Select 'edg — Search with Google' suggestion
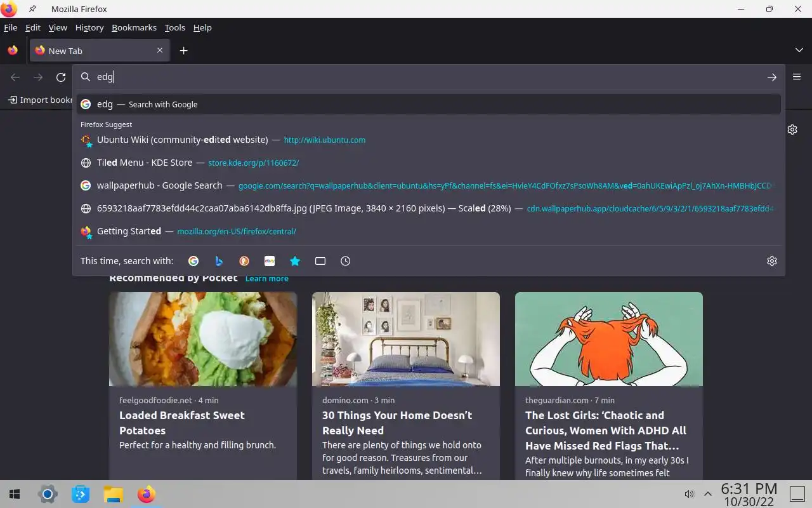812x508 pixels. click(x=428, y=104)
